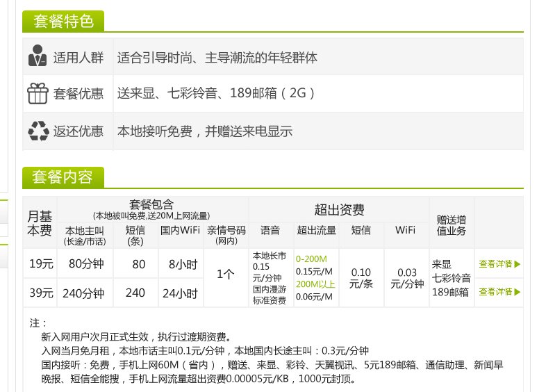This screenshot has width=546, height=392.
Task: Click the 本地主叫 column header
Action: tap(85, 236)
